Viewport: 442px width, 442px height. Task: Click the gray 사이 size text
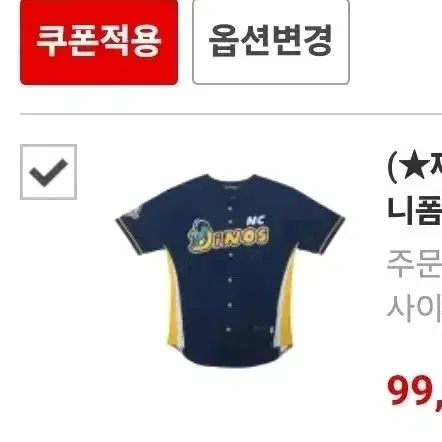pyautogui.click(x=415, y=309)
